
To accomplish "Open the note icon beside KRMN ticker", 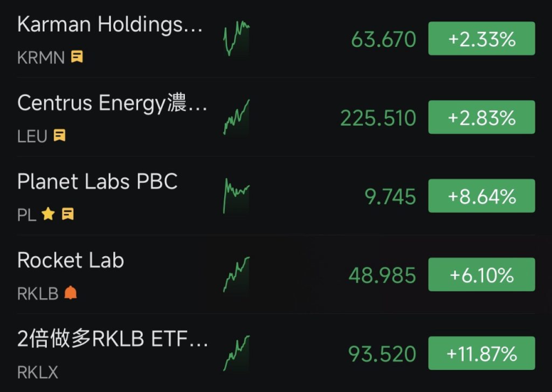I will [x=77, y=57].
